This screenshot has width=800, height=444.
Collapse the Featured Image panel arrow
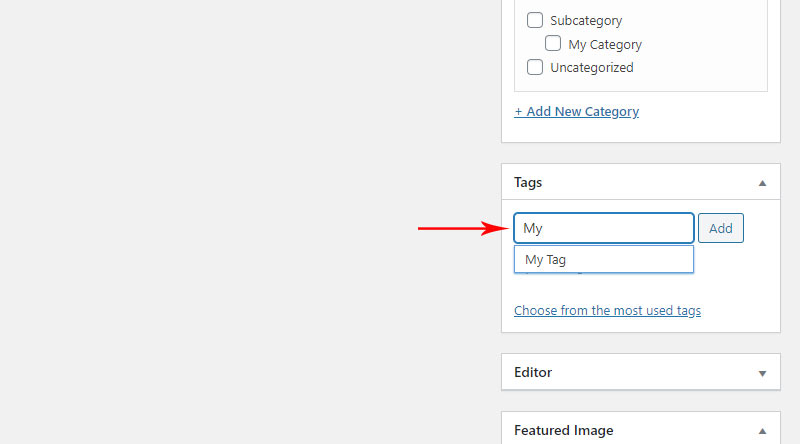point(762,431)
